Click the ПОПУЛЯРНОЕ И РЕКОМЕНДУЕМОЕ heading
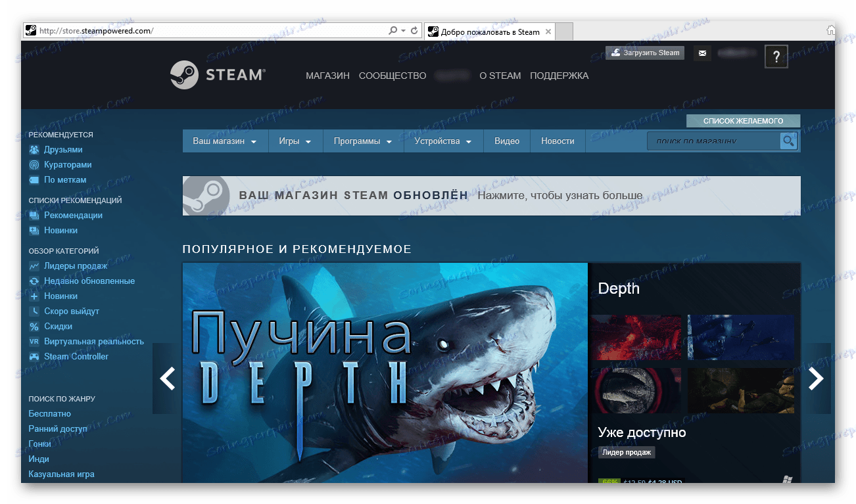This screenshot has height=504, width=856. coord(297,250)
